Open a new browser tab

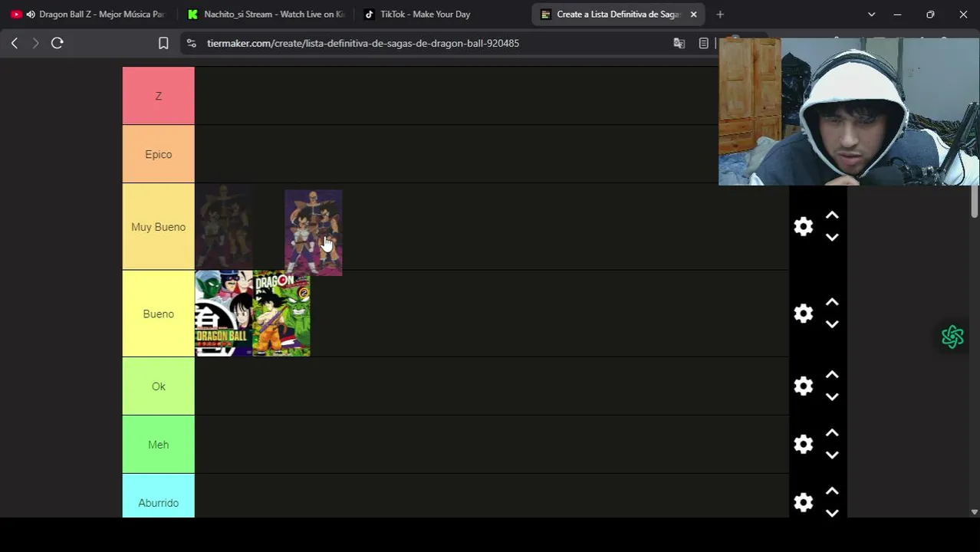click(x=720, y=14)
